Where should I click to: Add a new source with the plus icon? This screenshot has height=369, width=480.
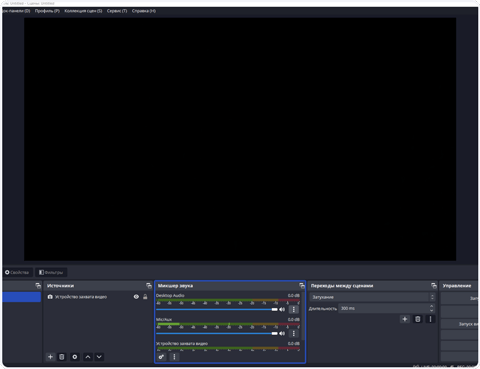pyautogui.click(x=50, y=357)
